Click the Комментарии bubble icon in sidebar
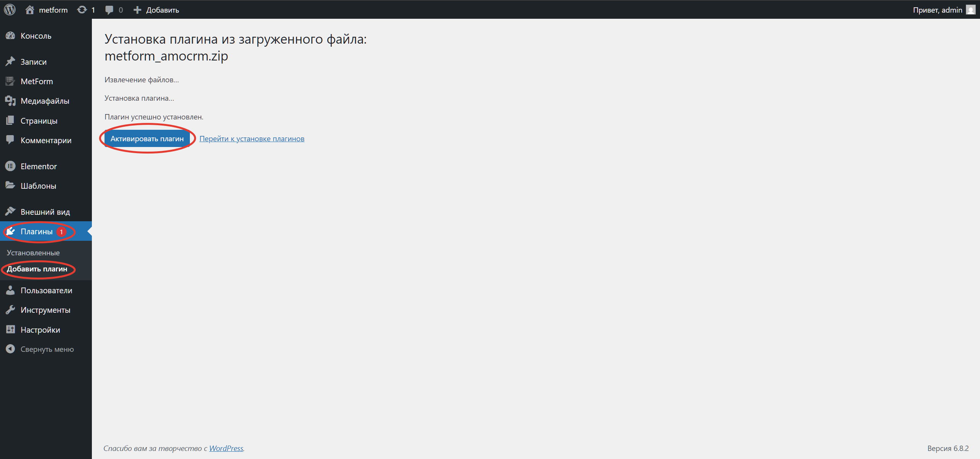This screenshot has width=980, height=459. 10,140
